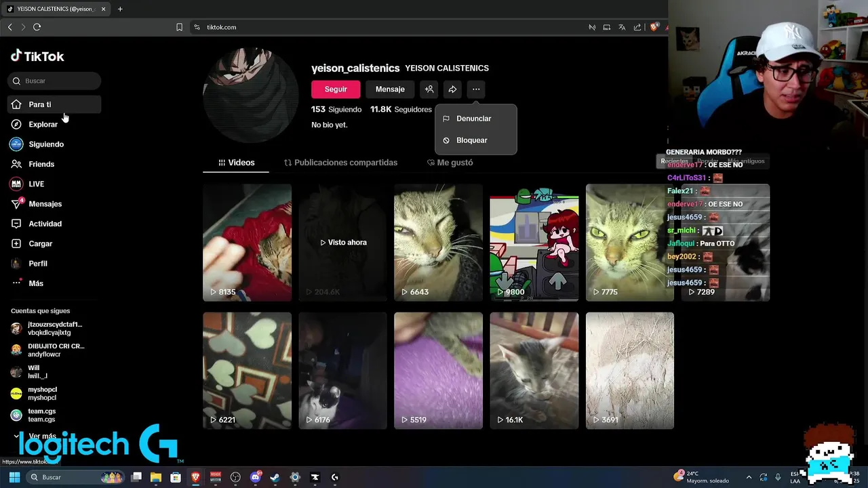868x488 pixels.
Task: Open Microsoft Store from the taskbar
Action: point(176,477)
